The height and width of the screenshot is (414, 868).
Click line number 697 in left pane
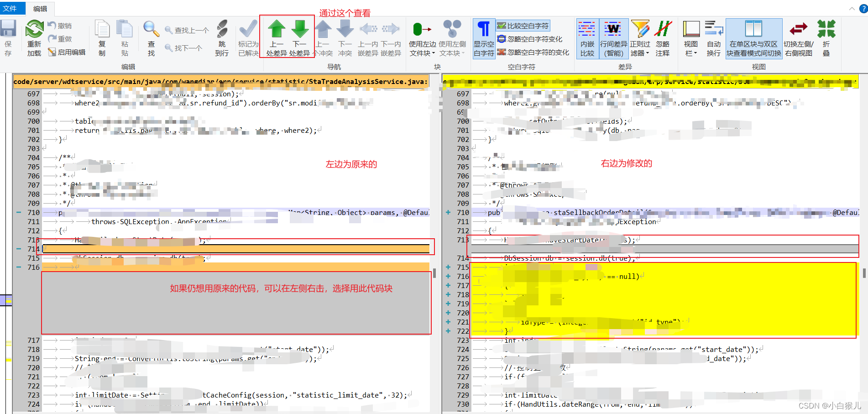pyautogui.click(x=34, y=94)
